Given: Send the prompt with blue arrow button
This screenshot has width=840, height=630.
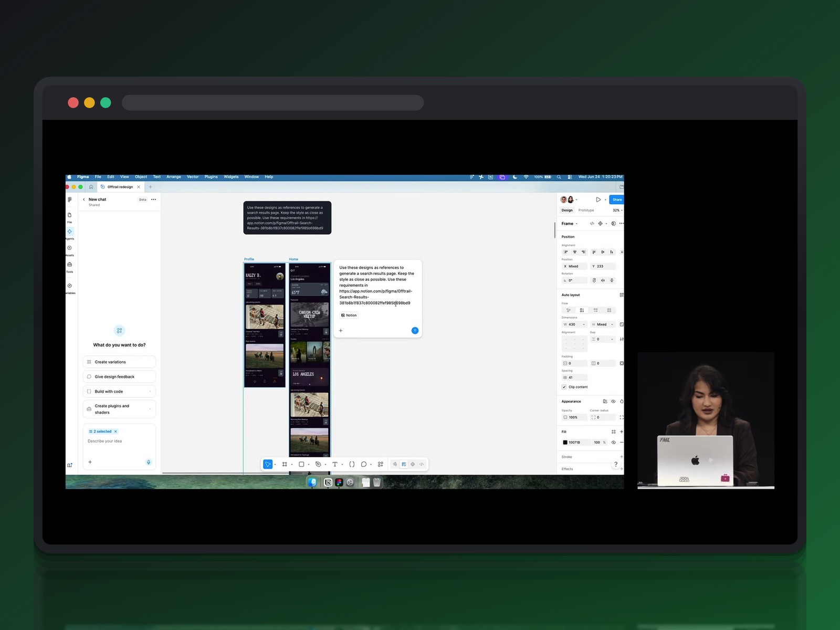Looking at the screenshot, I should [x=415, y=330].
